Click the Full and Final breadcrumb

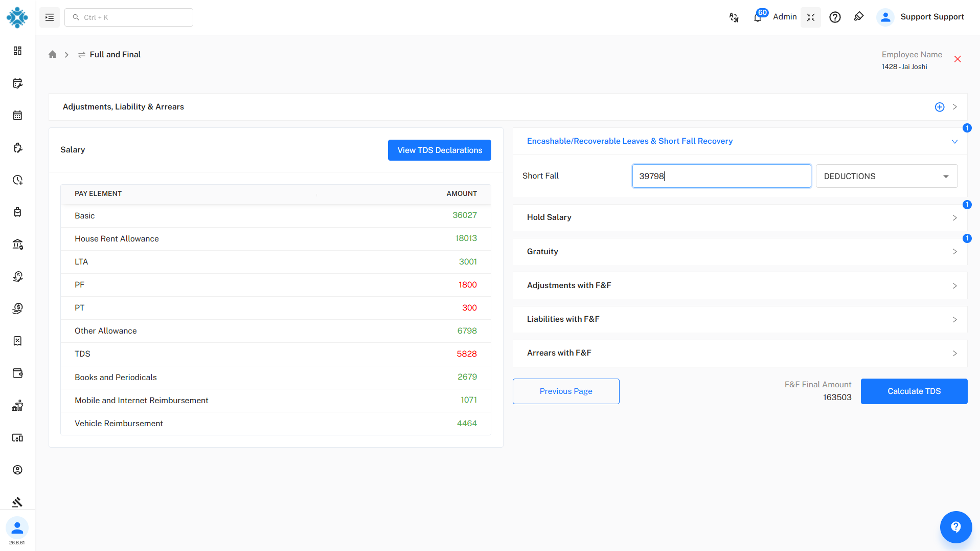click(115, 54)
